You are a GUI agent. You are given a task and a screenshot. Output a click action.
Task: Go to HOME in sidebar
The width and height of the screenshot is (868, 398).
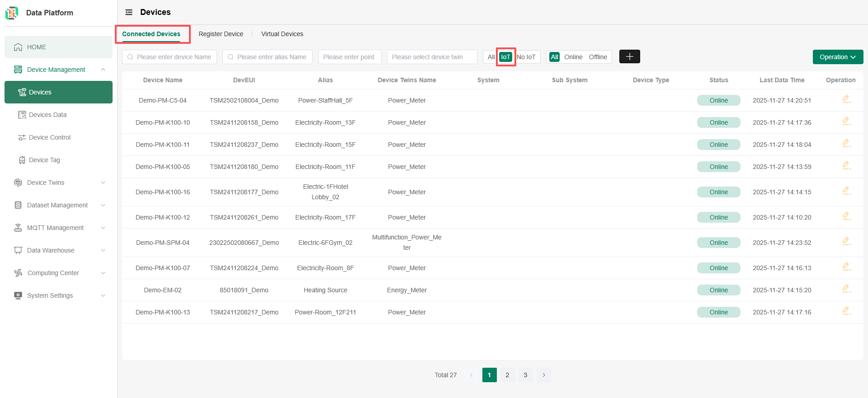tap(36, 47)
